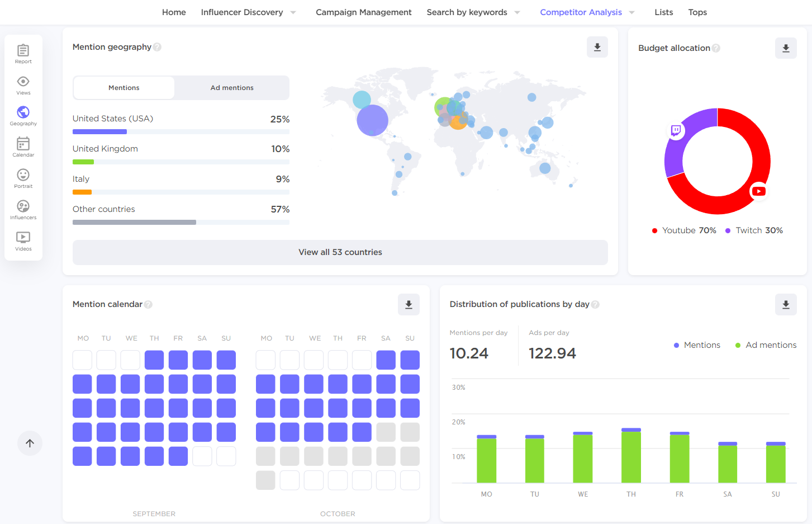The height and width of the screenshot is (524, 812).
Task: Click the Ads per day value 122.94
Action: (x=552, y=353)
